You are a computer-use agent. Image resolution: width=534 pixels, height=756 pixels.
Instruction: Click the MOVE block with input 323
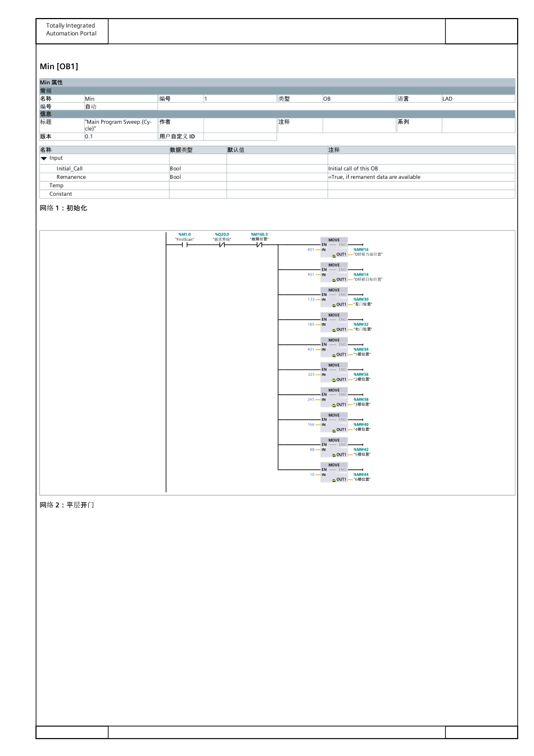pyautogui.click(x=334, y=372)
